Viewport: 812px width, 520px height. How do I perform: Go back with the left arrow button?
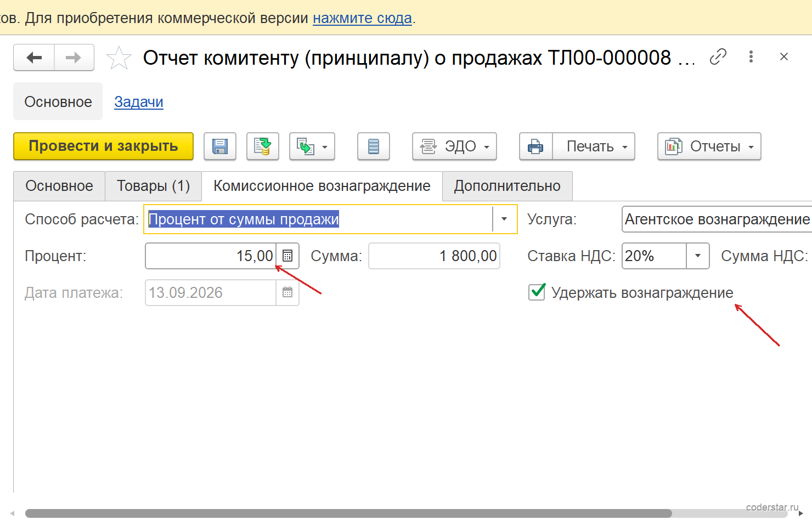coord(34,58)
